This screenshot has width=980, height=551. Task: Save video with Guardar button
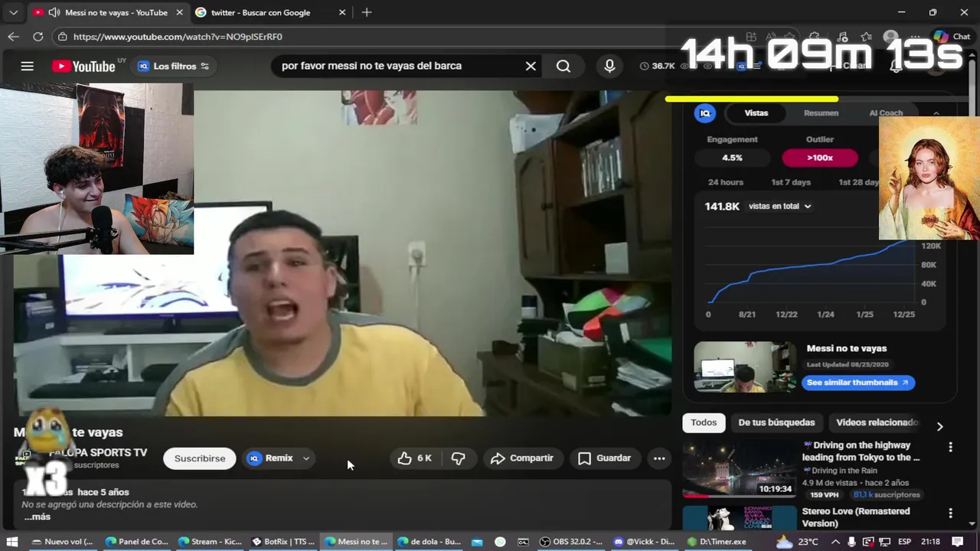(604, 458)
